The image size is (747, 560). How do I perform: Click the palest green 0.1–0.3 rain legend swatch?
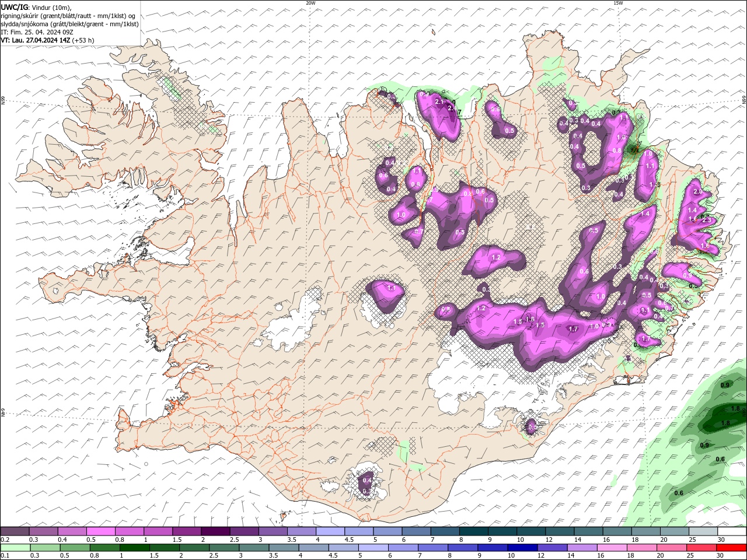[x=16, y=548]
